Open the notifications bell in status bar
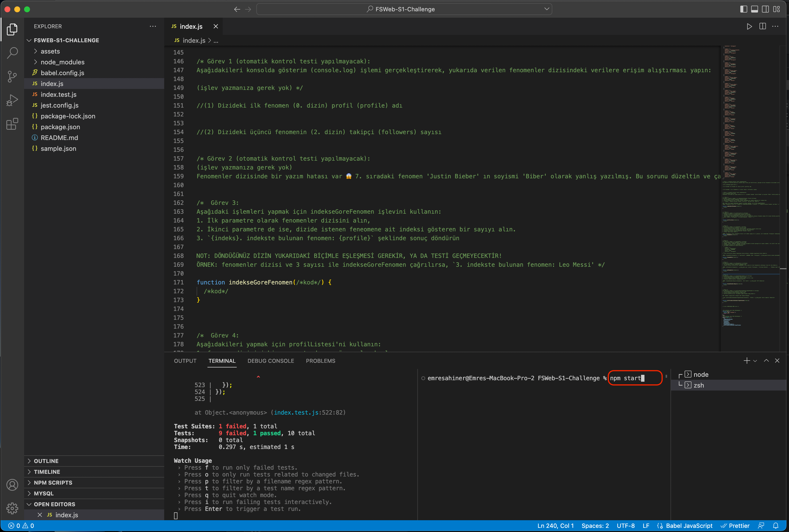The image size is (789, 532). click(x=776, y=526)
